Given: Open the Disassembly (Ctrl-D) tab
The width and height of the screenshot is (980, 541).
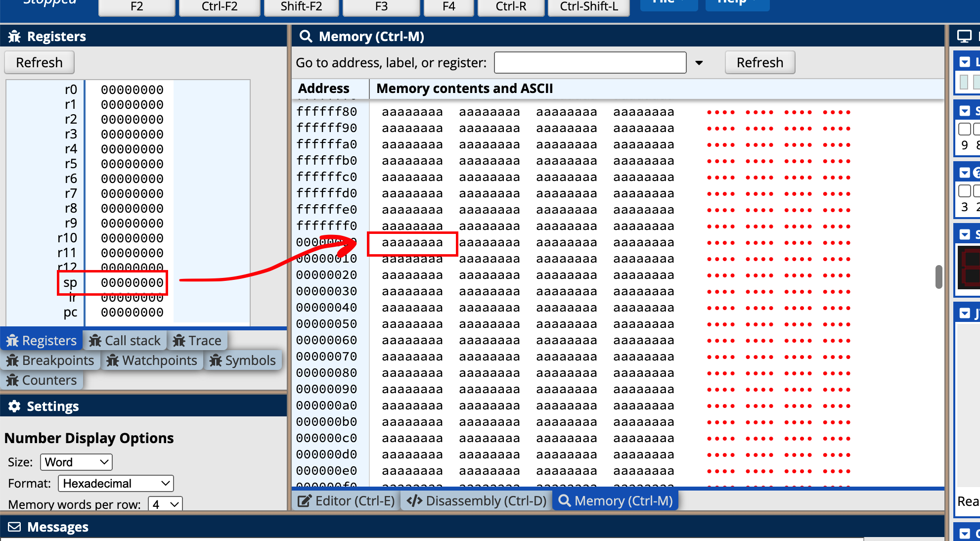Looking at the screenshot, I should pos(477,501).
